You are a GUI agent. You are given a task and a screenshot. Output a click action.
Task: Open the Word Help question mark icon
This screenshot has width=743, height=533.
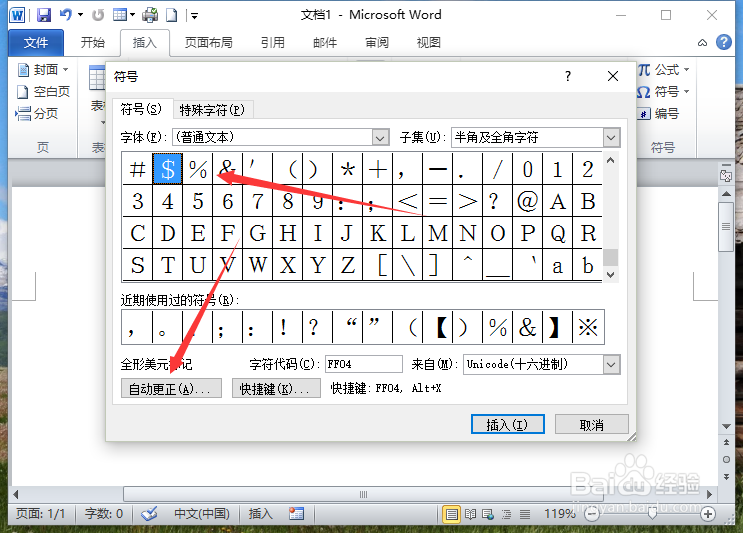724,42
